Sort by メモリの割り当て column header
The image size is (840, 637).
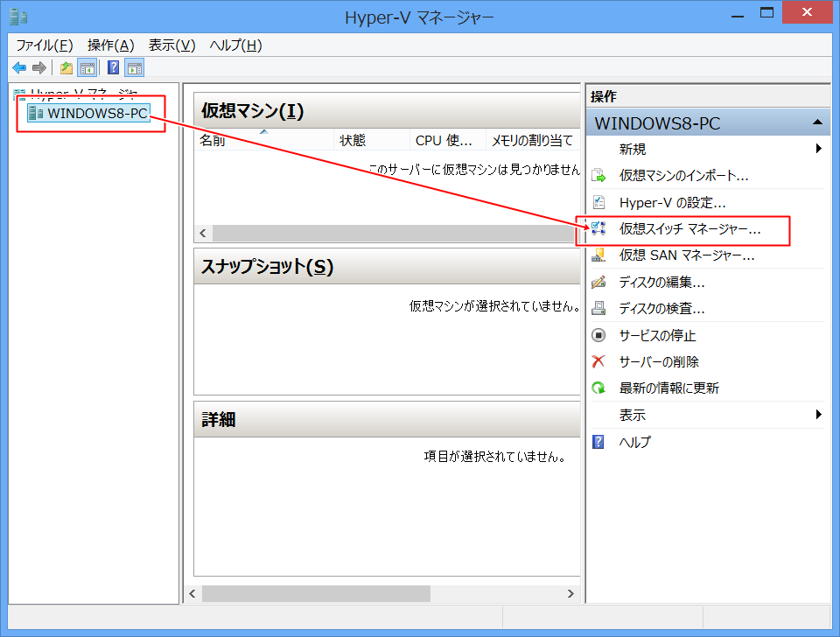pyautogui.click(x=533, y=140)
